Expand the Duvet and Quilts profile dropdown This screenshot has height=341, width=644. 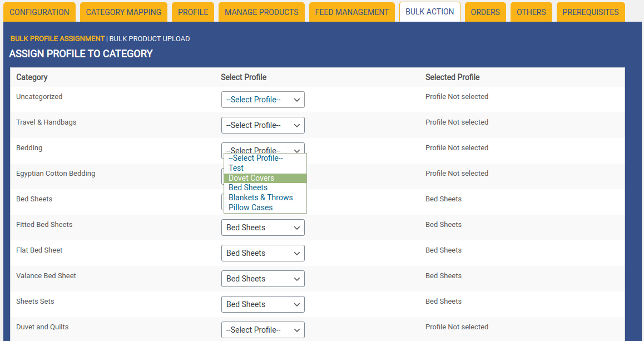tap(262, 330)
